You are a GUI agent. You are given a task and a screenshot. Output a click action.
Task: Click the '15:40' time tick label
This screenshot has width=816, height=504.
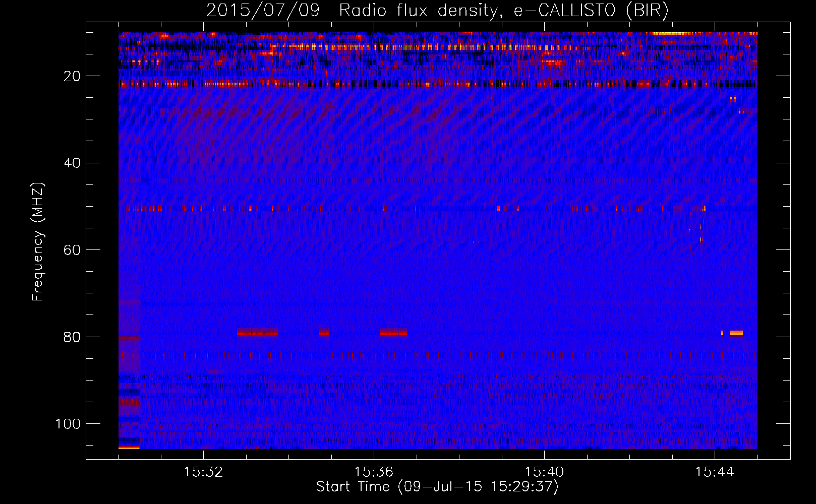(544, 472)
